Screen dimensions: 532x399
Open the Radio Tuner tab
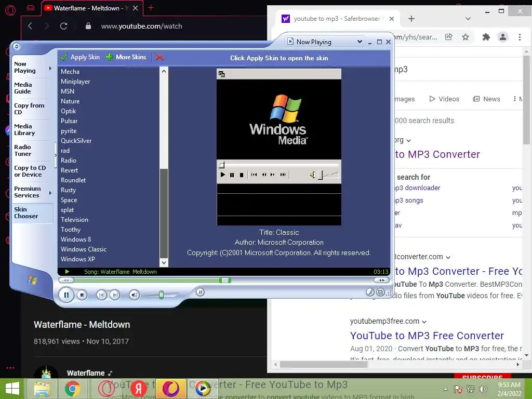tap(23, 150)
